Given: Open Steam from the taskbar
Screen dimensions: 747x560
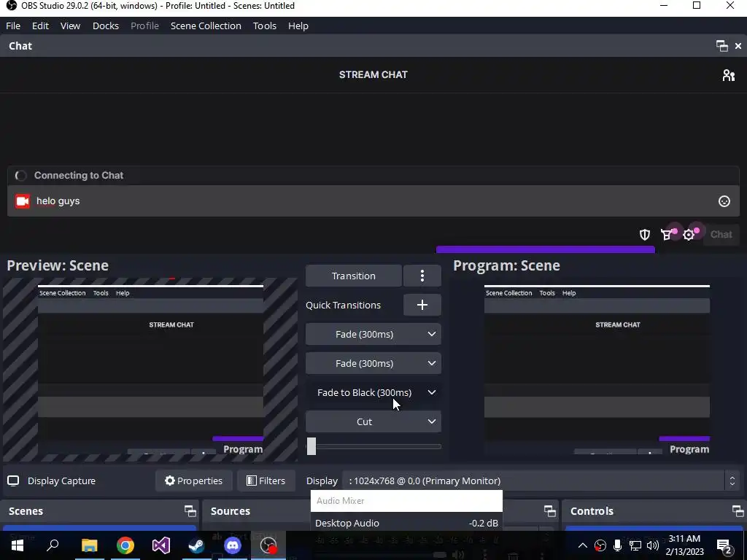Looking at the screenshot, I should [x=196, y=545].
